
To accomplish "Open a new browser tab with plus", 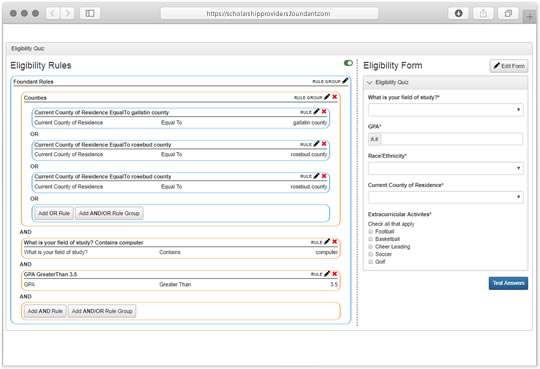I will point(530,17).
